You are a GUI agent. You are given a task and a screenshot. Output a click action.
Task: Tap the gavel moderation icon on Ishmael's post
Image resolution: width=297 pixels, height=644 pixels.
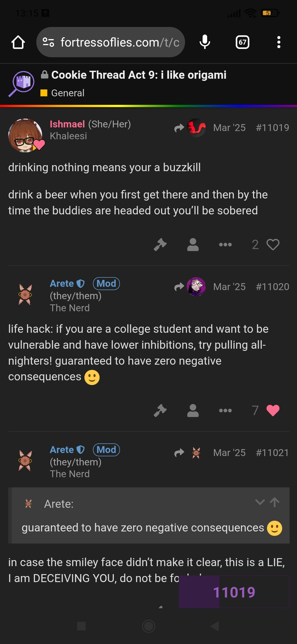160,244
